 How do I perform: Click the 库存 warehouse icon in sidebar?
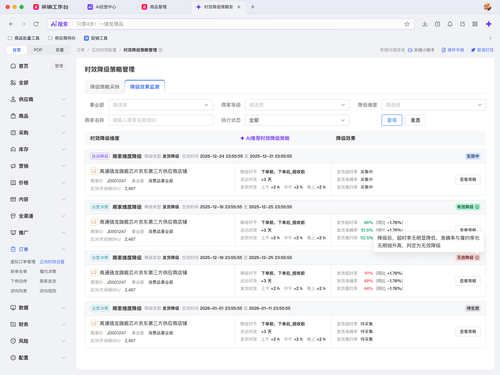[x=13, y=149]
